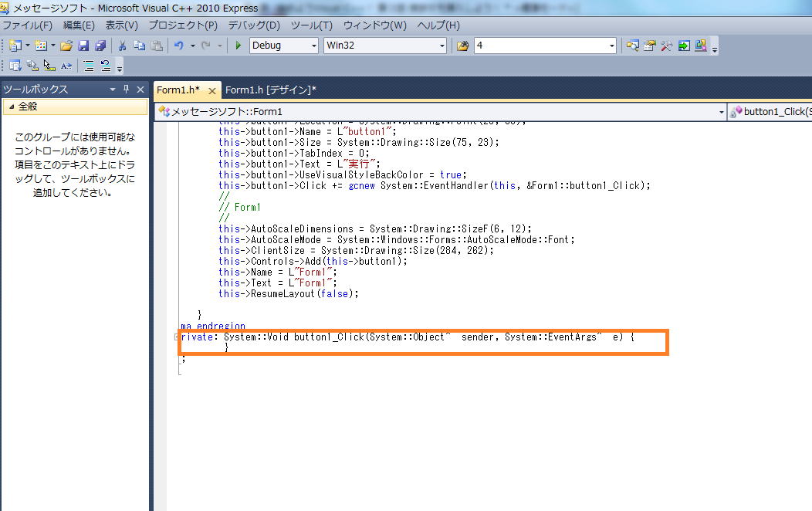The image size is (812, 511).
Task: Click the Save floppy disk icon
Action: click(83, 46)
